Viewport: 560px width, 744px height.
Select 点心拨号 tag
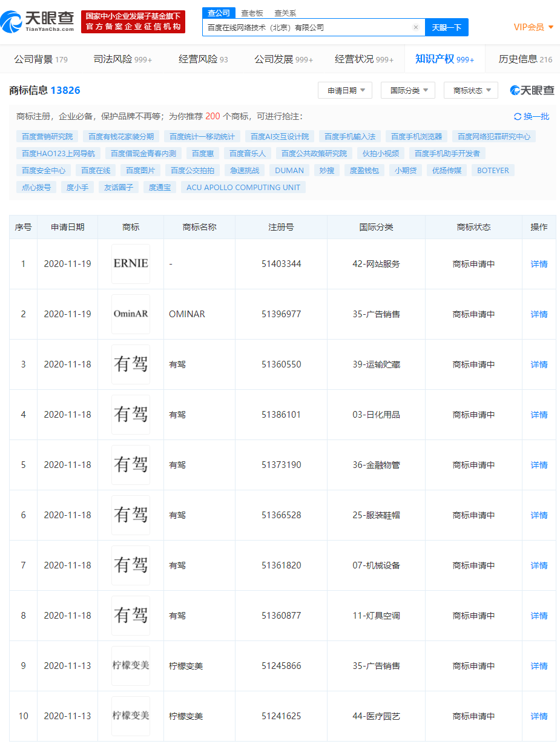tap(36, 188)
